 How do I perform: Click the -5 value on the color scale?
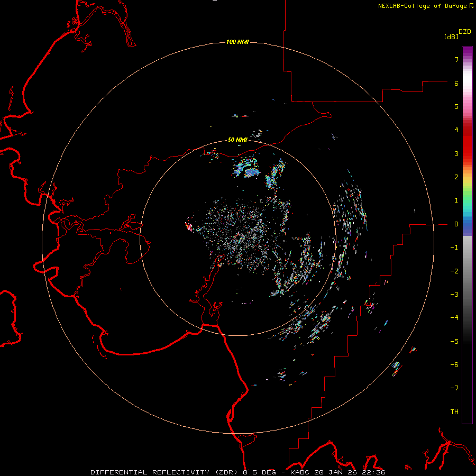coord(454,342)
